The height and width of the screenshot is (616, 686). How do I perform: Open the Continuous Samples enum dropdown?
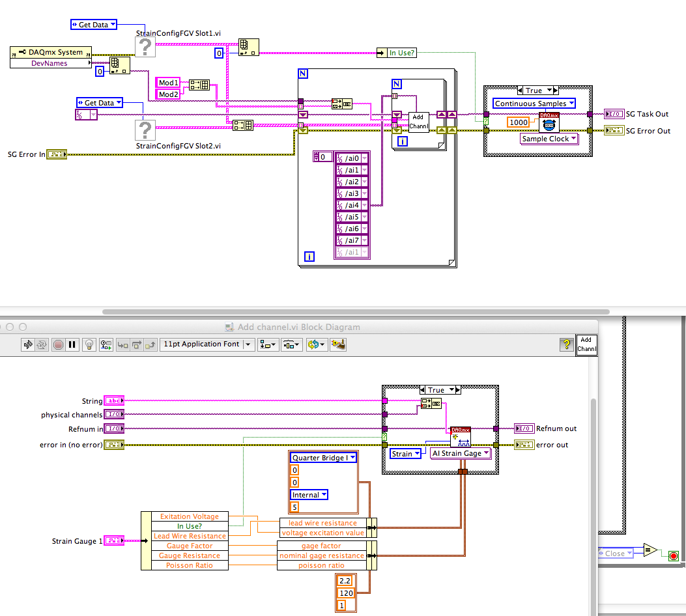pyautogui.click(x=534, y=104)
